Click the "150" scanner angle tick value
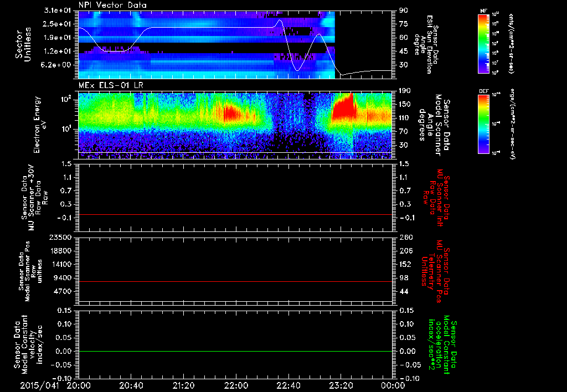This screenshot has width=567, height=392. [405, 104]
